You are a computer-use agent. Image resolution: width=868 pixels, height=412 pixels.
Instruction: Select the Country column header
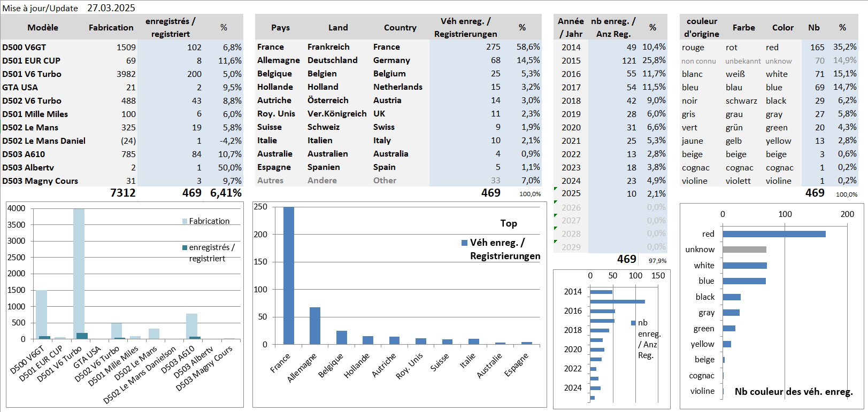400,27
